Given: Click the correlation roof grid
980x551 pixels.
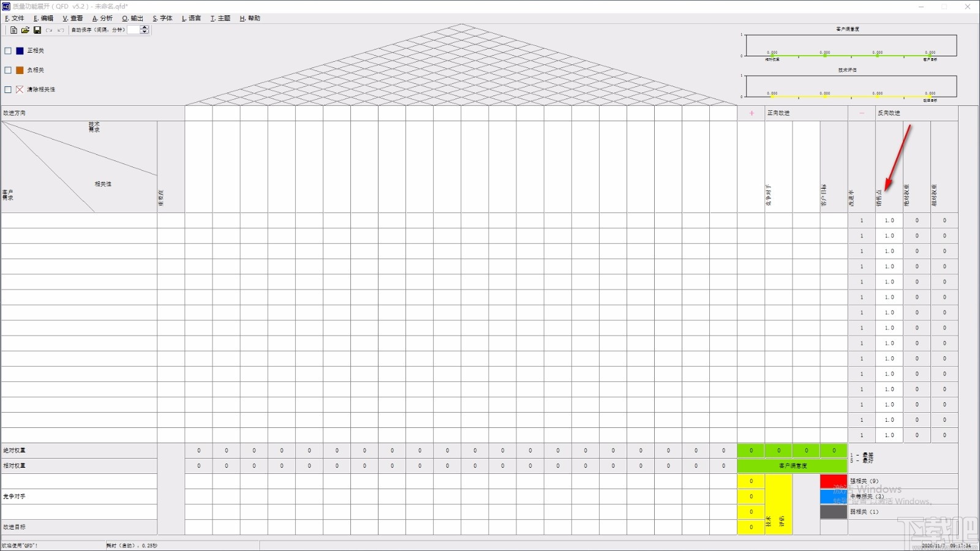Looking at the screenshot, I should [x=461, y=65].
